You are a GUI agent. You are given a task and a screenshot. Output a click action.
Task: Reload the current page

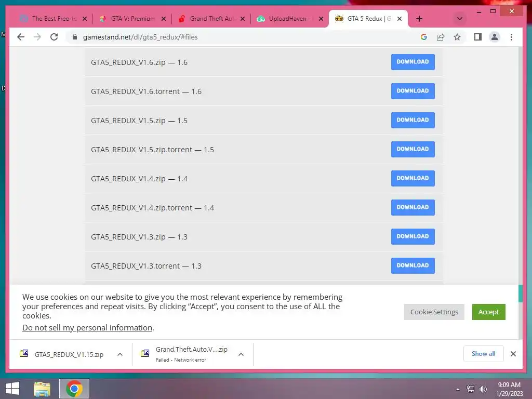tap(54, 37)
